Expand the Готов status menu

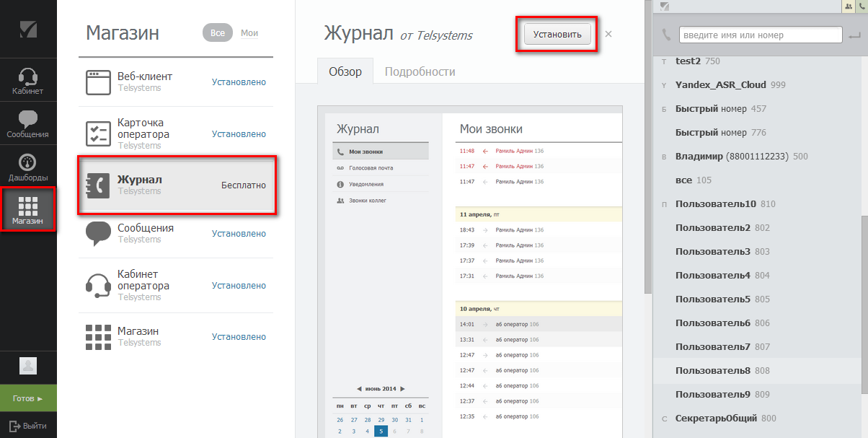point(28,398)
